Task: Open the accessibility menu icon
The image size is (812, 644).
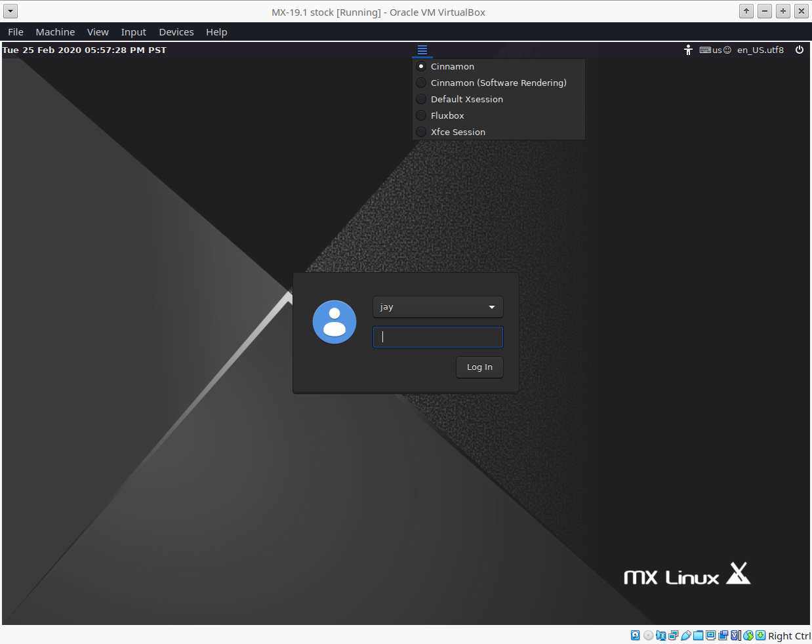Action: coord(688,50)
